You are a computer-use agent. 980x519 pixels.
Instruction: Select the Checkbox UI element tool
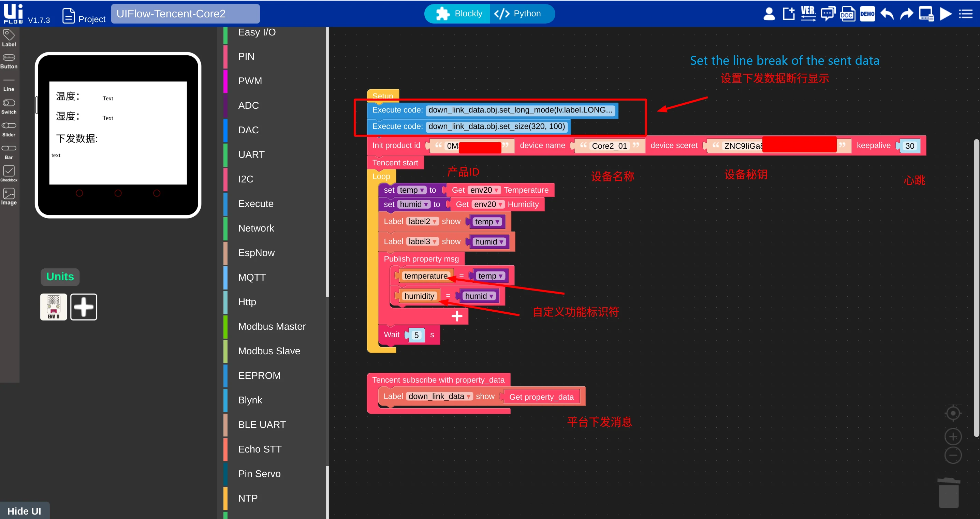(x=9, y=173)
